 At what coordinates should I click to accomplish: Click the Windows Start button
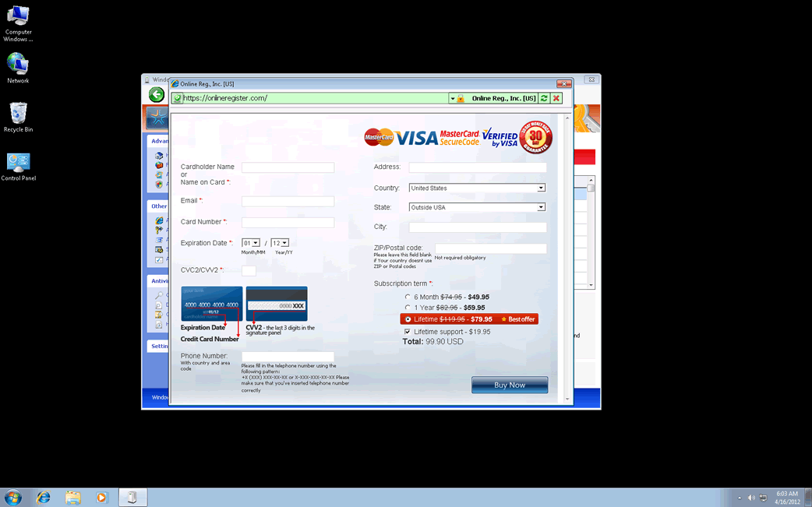pyautogui.click(x=13, y=498)
